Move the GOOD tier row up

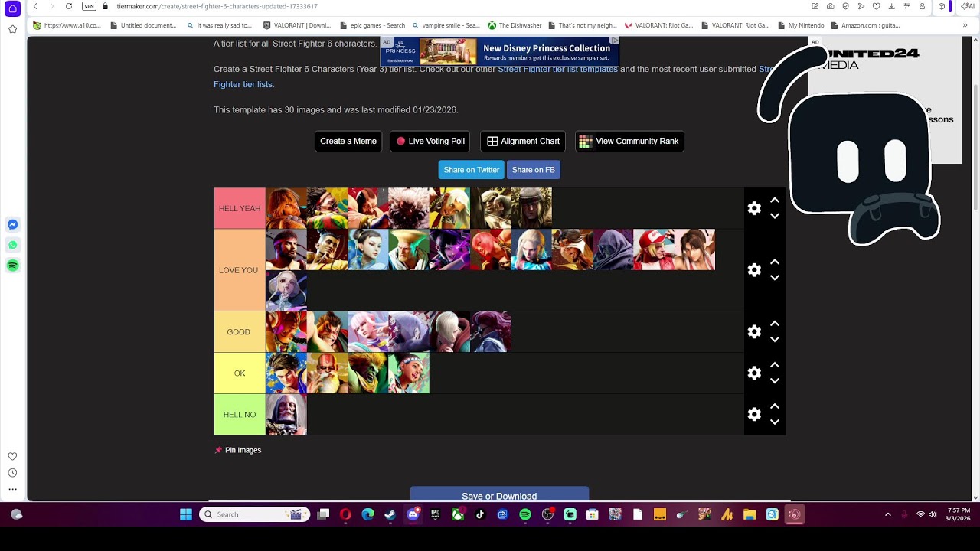point(775,323)
